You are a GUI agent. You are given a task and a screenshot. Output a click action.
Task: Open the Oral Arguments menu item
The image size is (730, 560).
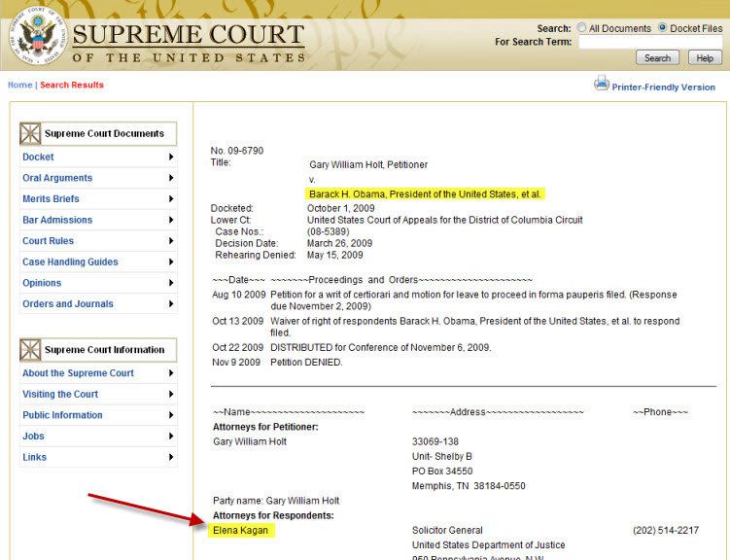(x=57, y=178)
